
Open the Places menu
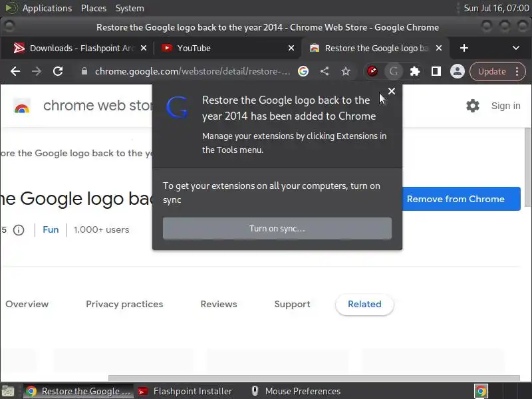[x=94, y=8]
